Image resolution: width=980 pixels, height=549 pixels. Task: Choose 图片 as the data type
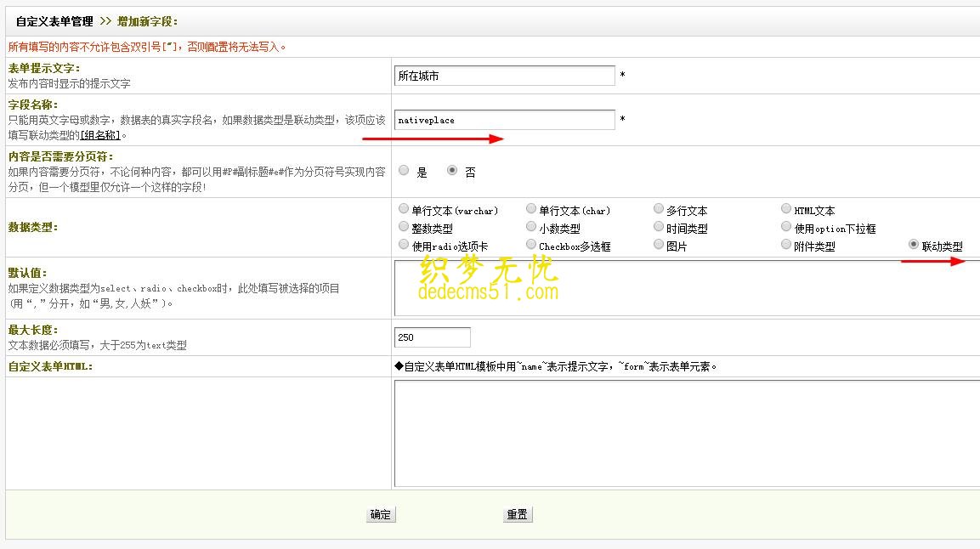pos(660,244)
